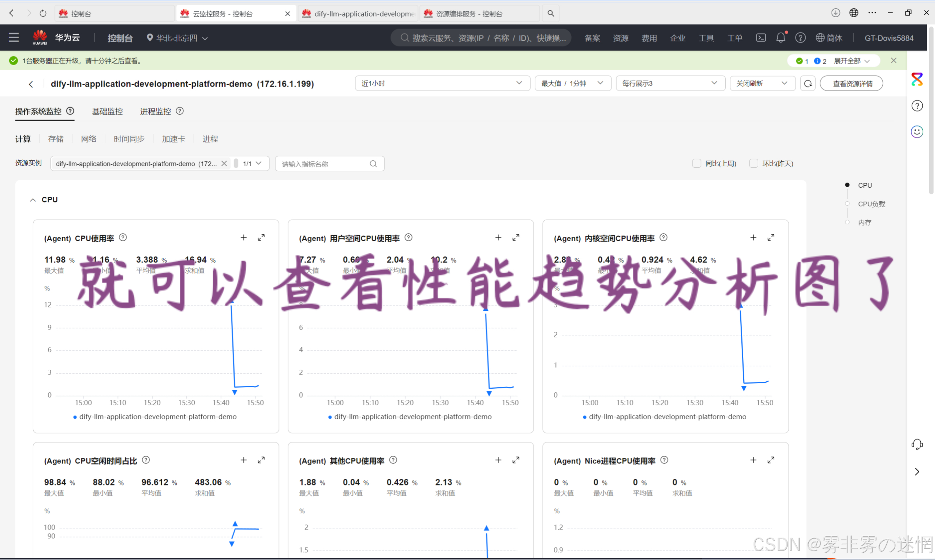
Task: Enlarge the 用户空间CPU使用率 chart
Action: click(516, 237)
